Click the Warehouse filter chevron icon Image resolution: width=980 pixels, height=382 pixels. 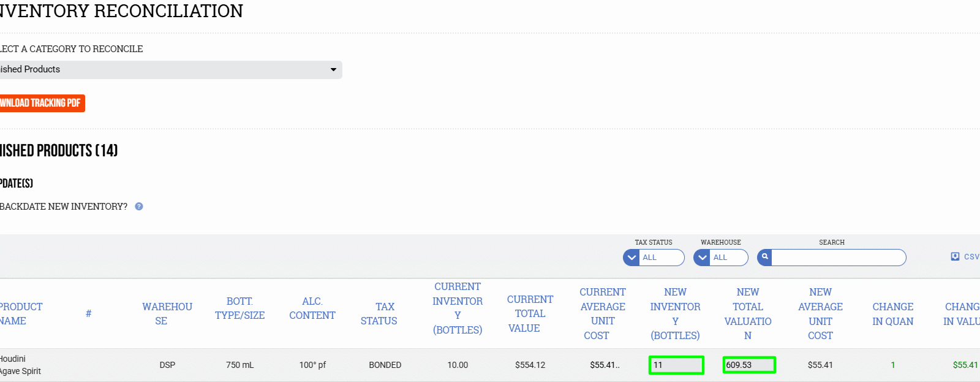(x=702, y=258)
